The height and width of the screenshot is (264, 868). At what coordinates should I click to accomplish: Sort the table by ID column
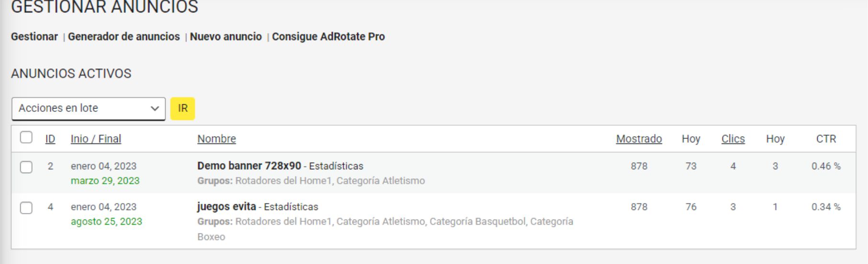[50, 139]
